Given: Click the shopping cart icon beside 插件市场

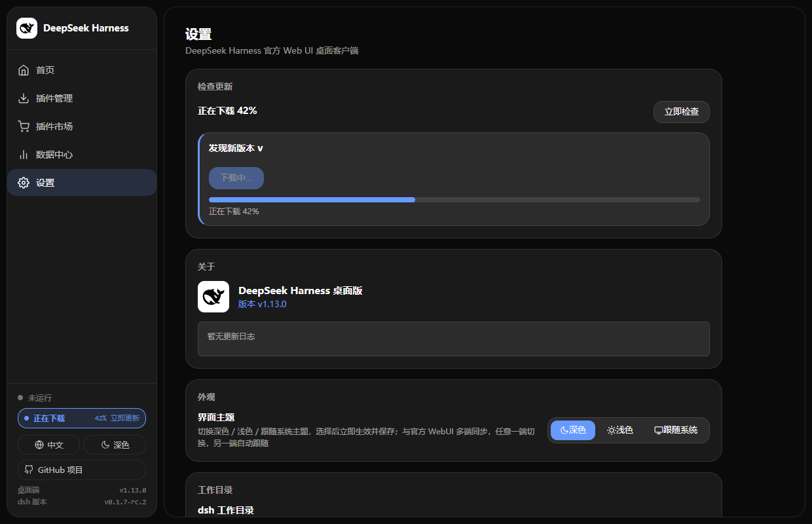Looking at the screenshot, I should 24,126.
